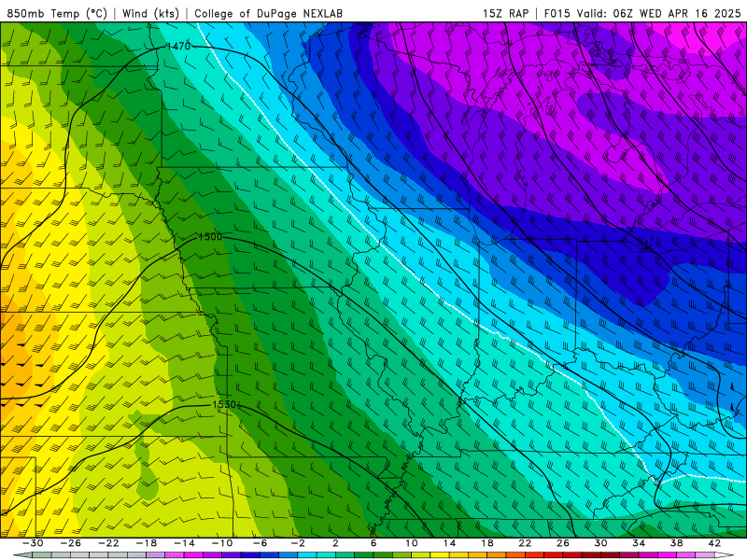Screen dimensions: 747x560
Task: Click the 14 tick label on the color scale
Action: [449, 543]
